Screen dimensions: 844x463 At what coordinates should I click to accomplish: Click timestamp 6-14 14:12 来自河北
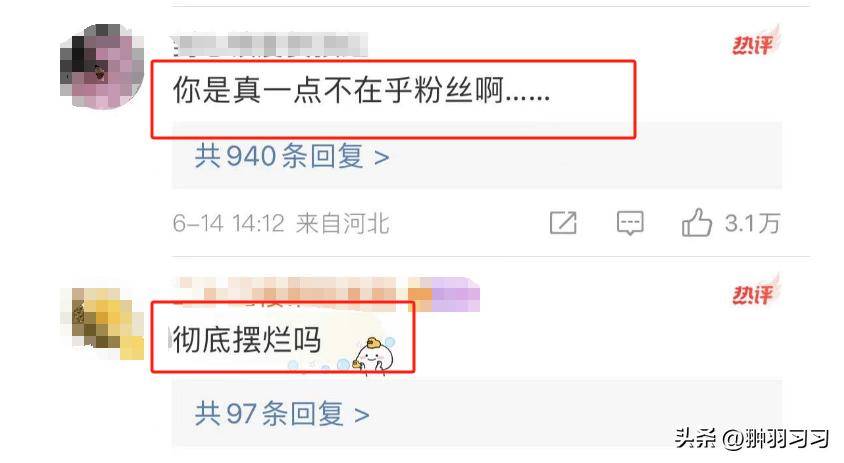281,223
